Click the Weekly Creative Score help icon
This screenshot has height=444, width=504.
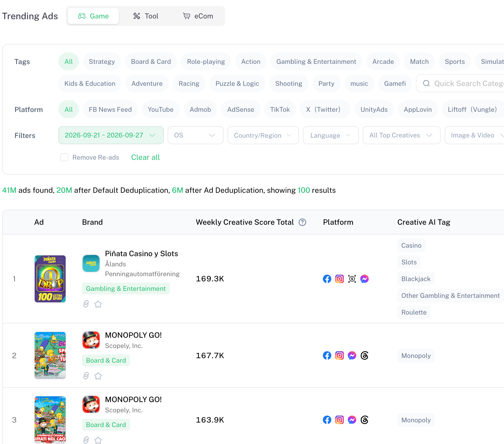[302, 222]
